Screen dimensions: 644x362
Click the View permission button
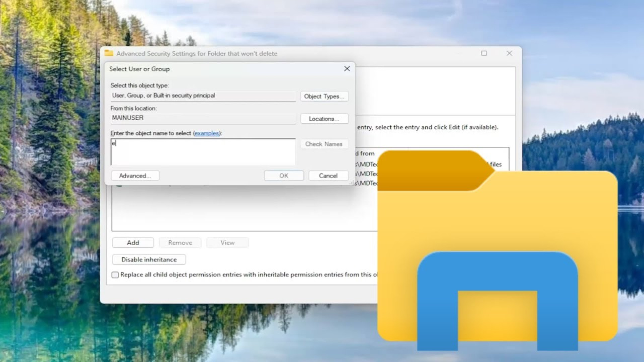(227, 243)
